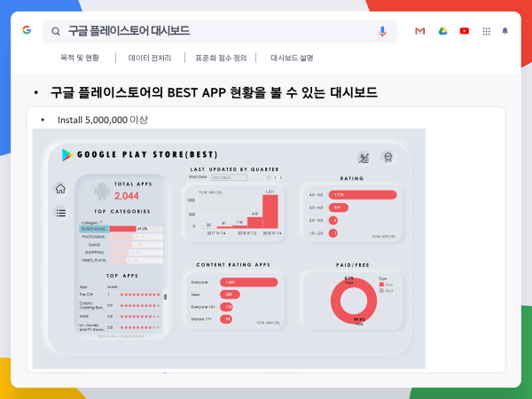This screenshot has width=532, height=399.
Task: Click the award badge icon at dashboard top
Action: pos(387,157)
